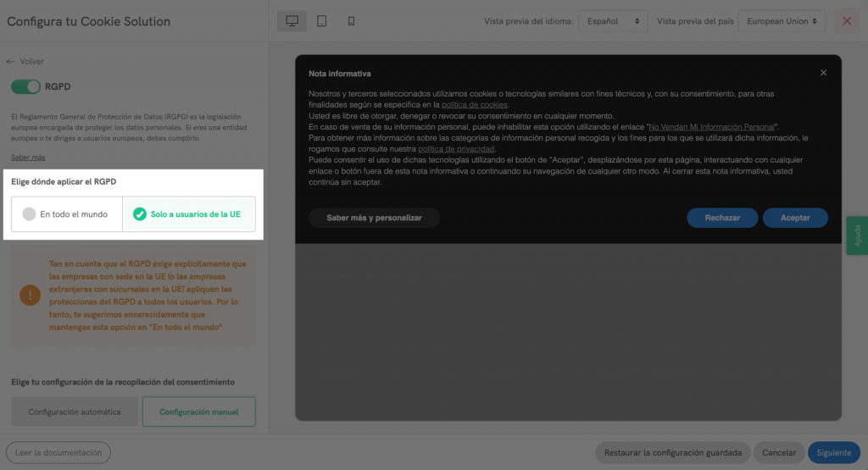Toggle the RGPD switch off
Image resolution: width=868 pixels, height=470 pixels.
tap(26, 86)
